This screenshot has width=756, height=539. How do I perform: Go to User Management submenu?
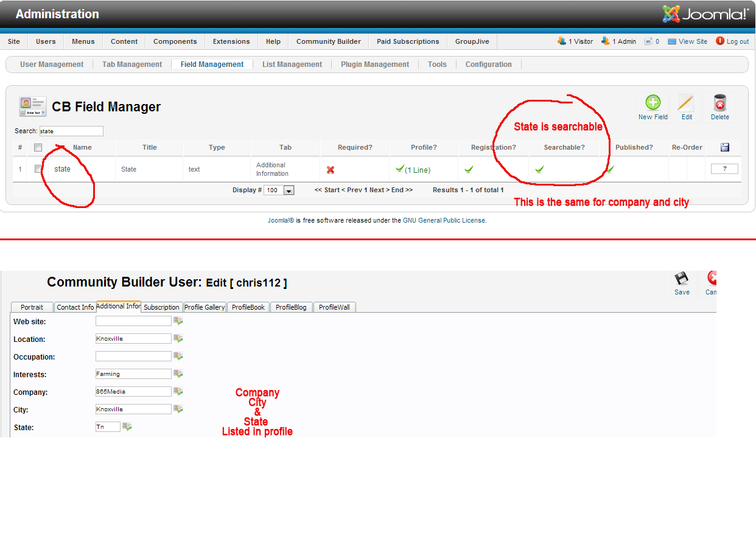[x=52, y=64]
